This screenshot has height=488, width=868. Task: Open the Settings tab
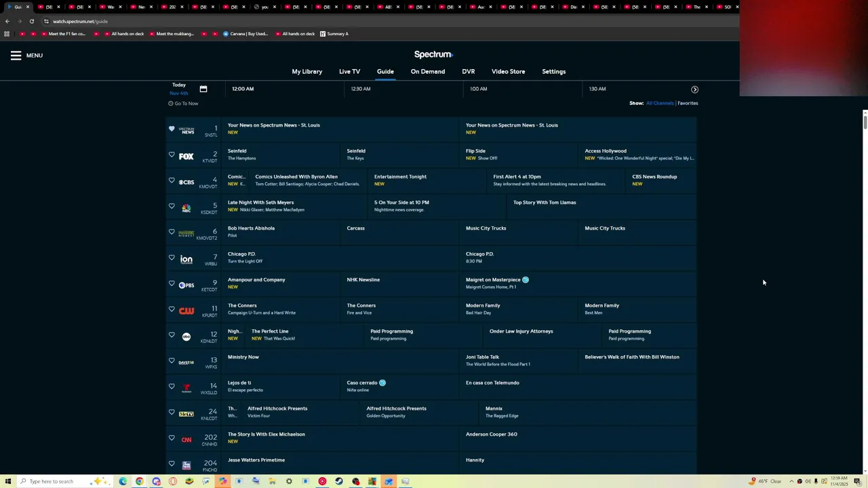point(554,71)
